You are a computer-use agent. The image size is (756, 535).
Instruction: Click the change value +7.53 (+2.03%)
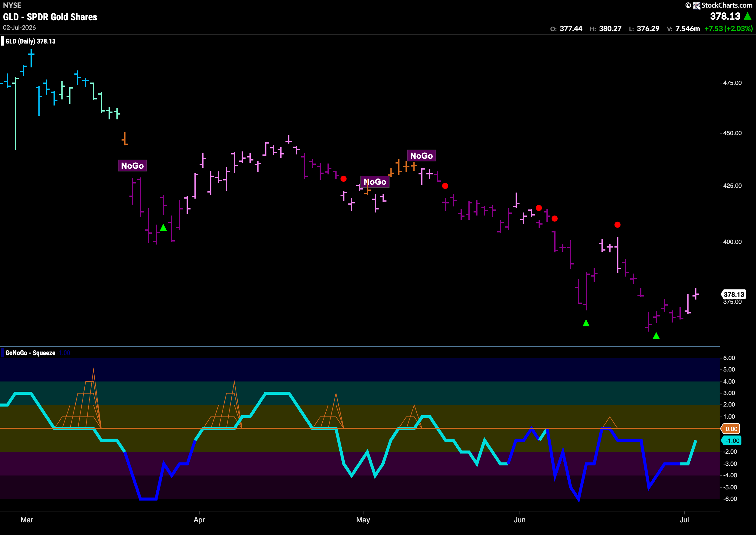pos(728,29)
